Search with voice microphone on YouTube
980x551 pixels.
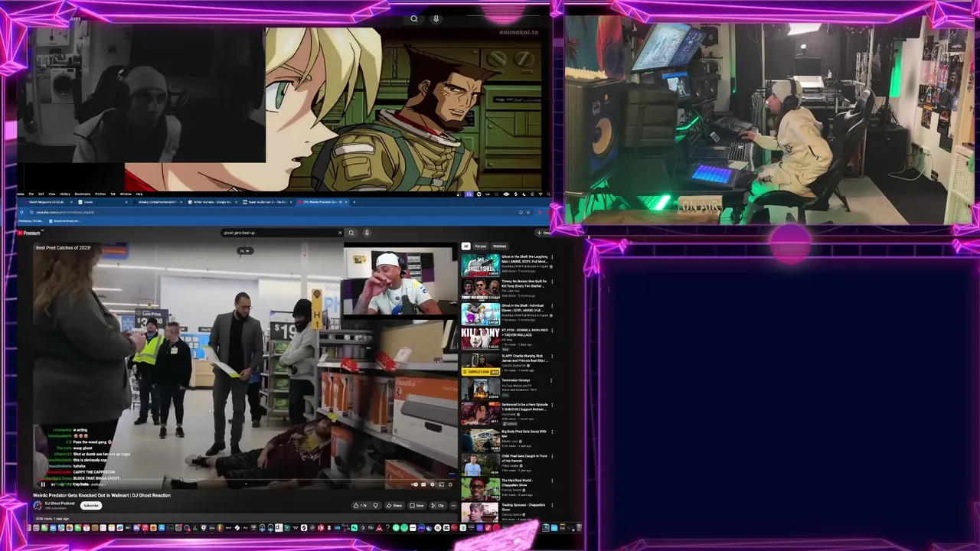pos(367,233)
